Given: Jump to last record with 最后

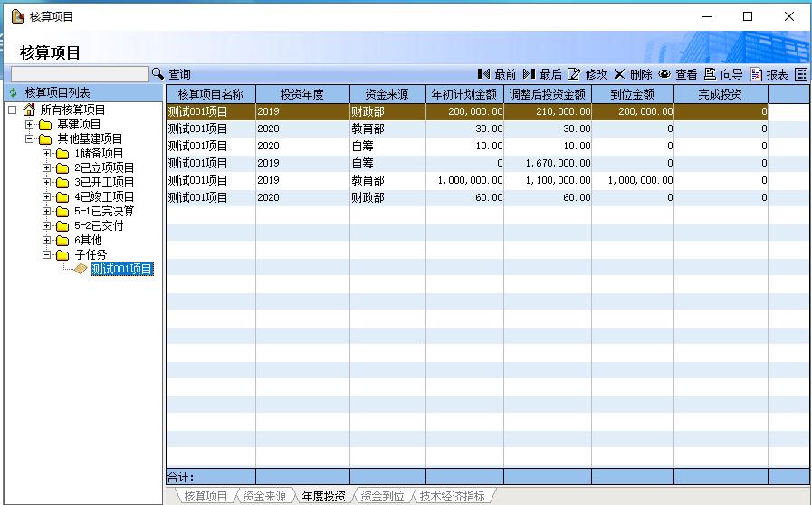Looking at the screenshot, I should (541, 74).
